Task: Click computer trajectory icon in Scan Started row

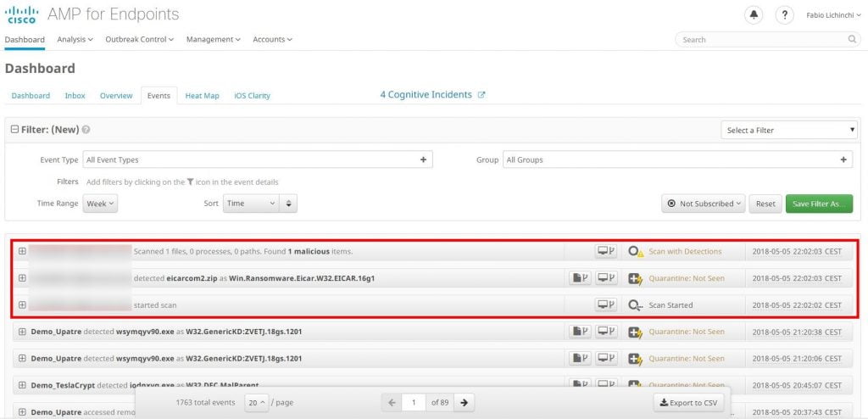Action: (x=606, y=304)
